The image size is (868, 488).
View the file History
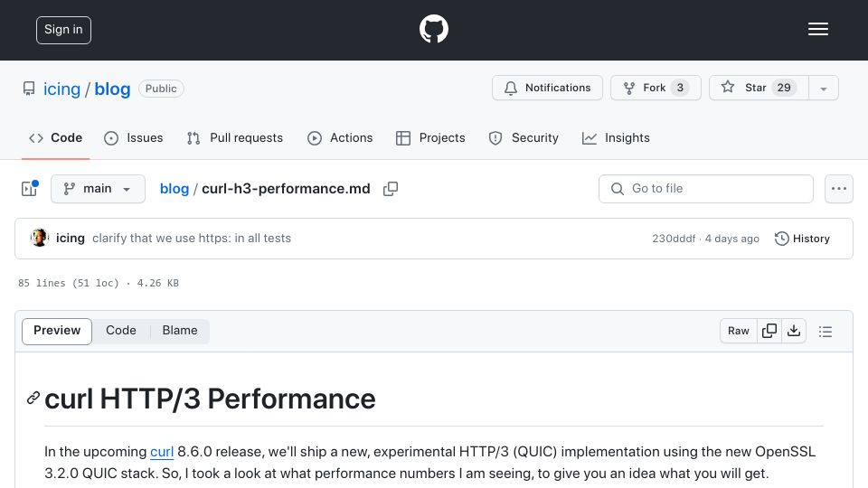tap(802, 239)
